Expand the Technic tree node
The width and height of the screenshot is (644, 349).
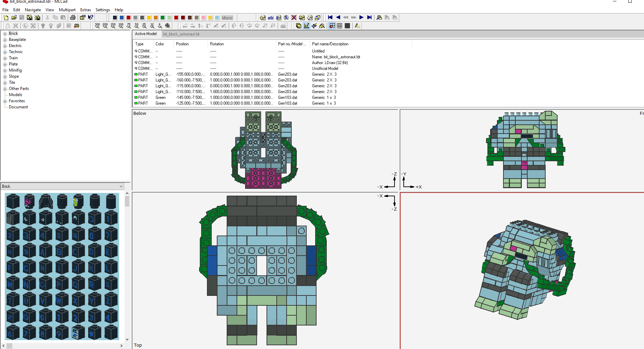[5, 52]
